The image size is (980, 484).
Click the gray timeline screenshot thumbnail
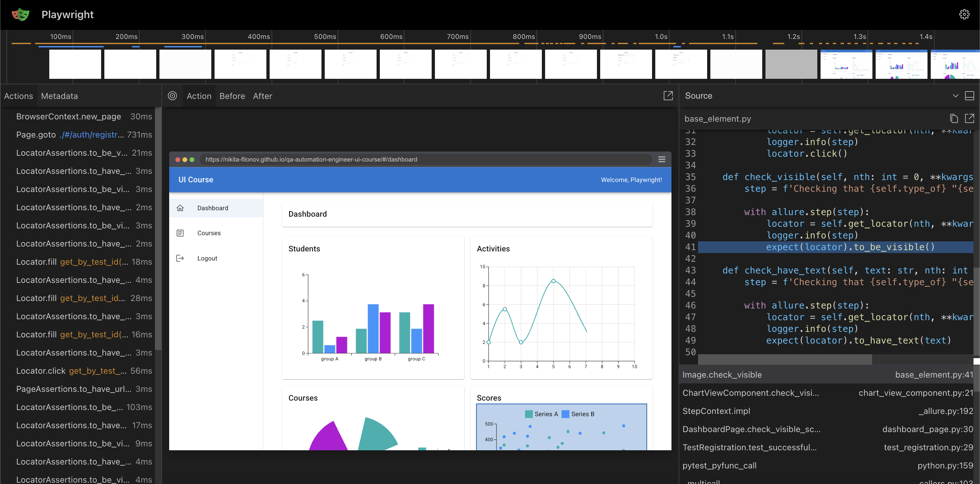point(791,64)
